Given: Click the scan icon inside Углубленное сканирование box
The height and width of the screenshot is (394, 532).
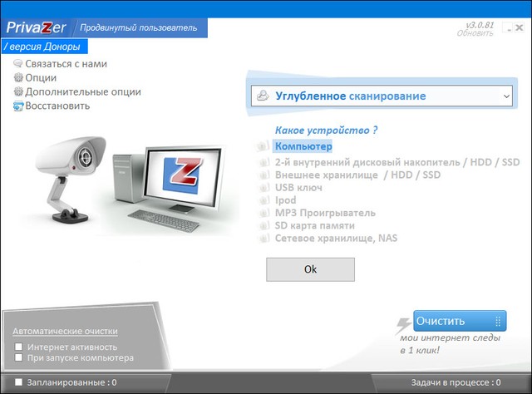Looking at the screenshot, I should [263, 96].
